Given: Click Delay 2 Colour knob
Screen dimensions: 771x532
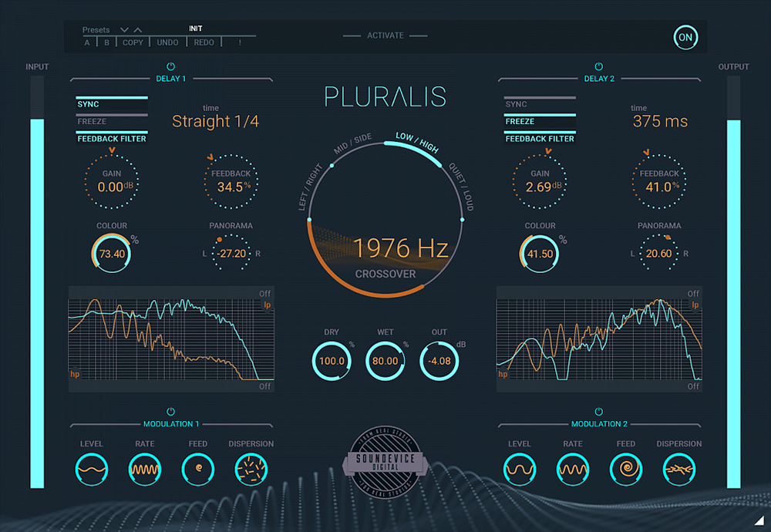Looking at the screenshot, I should pos(540,254).
